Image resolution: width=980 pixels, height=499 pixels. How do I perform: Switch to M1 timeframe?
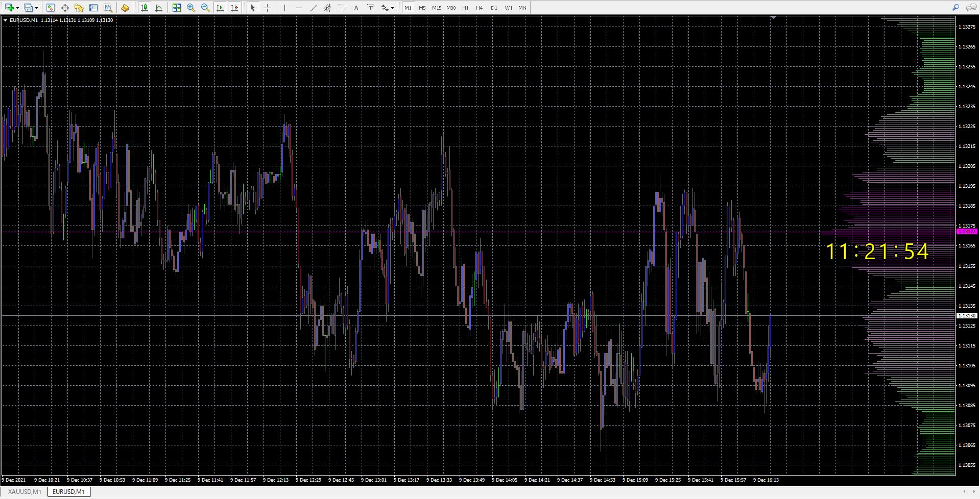[408, 8]
